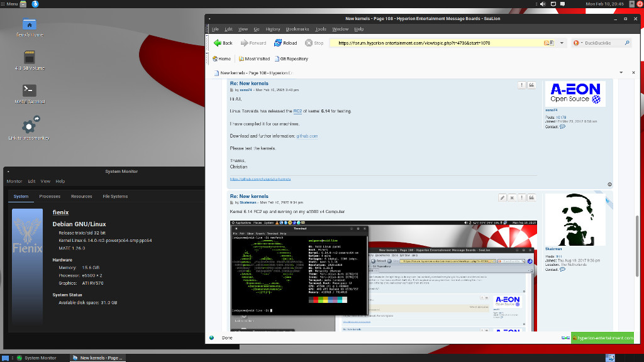
Task: Open the Bookmarks menu
Action: [x=297, y=29]
